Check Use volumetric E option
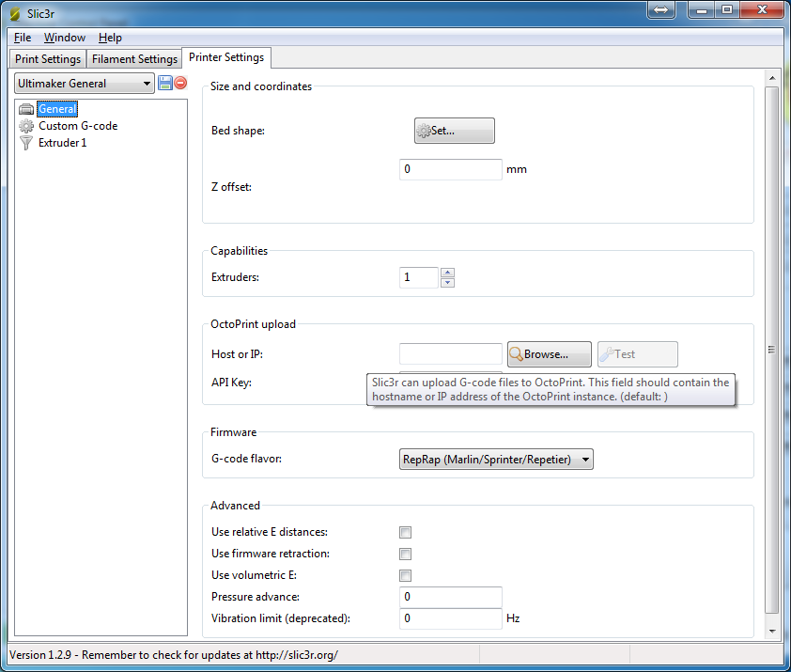 405,575
